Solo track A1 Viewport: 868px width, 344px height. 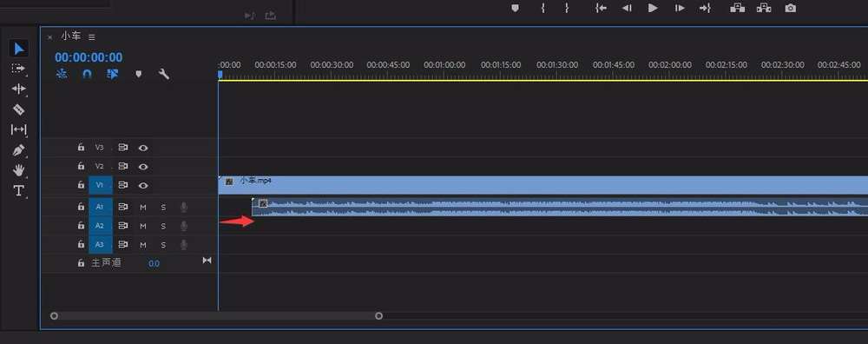(x=163, y=208)
